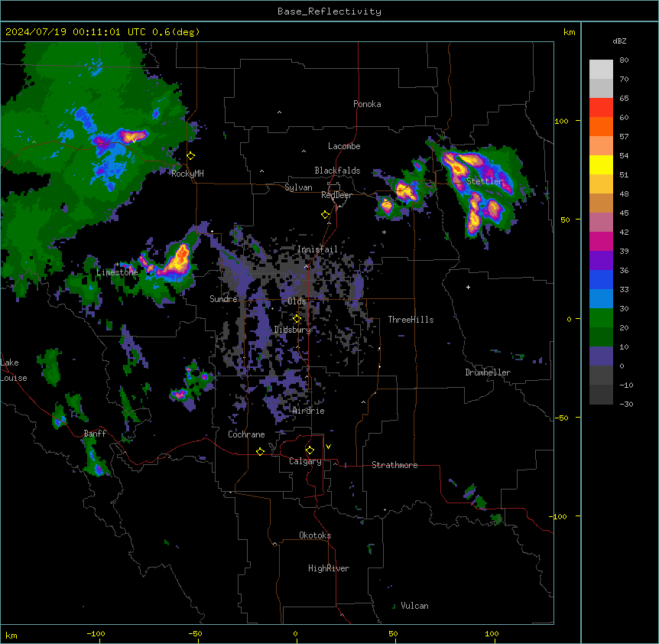Click the yellow diamond marker under Olds
Image resolution: width=659 pixels, height=644 pixels.
pos(297,319)
